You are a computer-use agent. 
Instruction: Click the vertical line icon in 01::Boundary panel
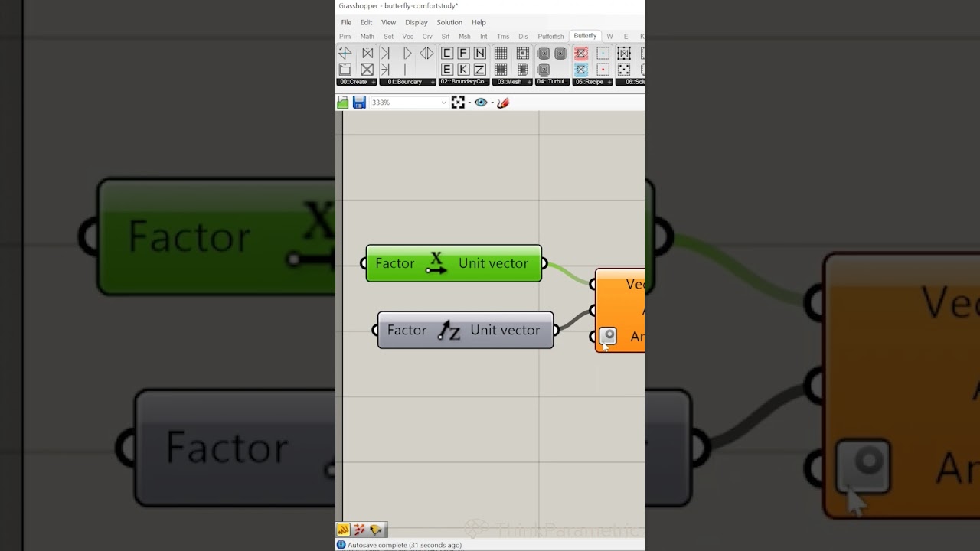[406, 70]
